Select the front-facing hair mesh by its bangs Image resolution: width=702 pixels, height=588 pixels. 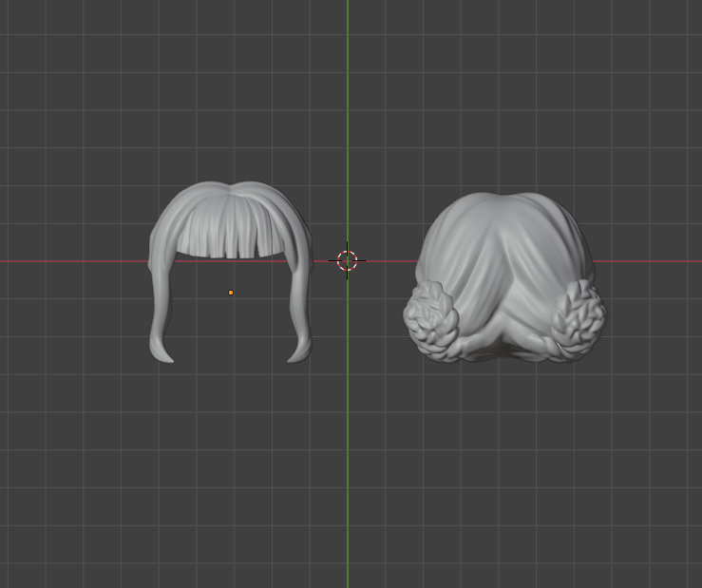230,231
